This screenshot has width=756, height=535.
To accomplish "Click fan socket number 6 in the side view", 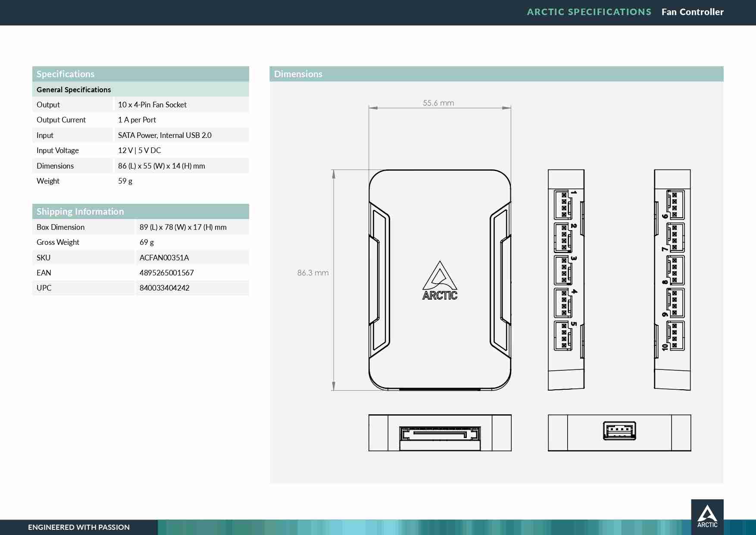I will pos(675,205).
